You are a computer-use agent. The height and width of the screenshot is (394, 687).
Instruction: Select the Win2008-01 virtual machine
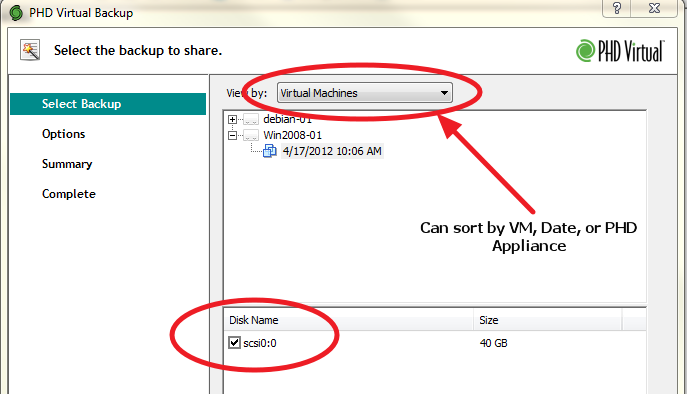293,135
